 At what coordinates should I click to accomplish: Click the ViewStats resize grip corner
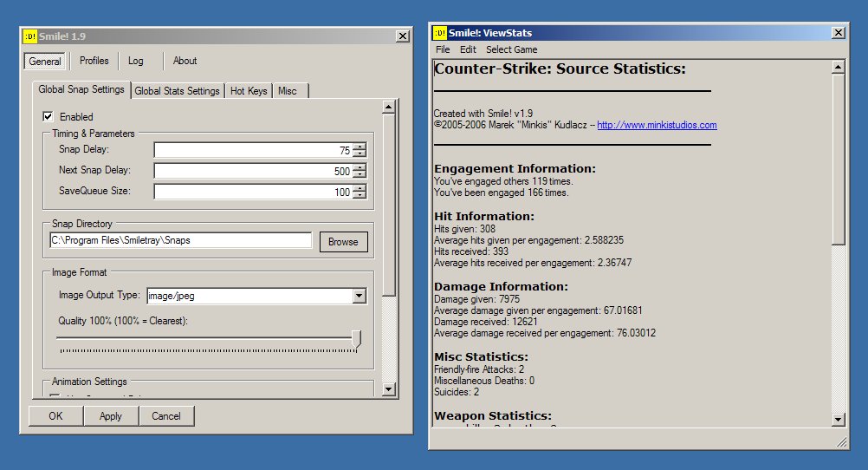pyautogui.click(x=841, y=441)
